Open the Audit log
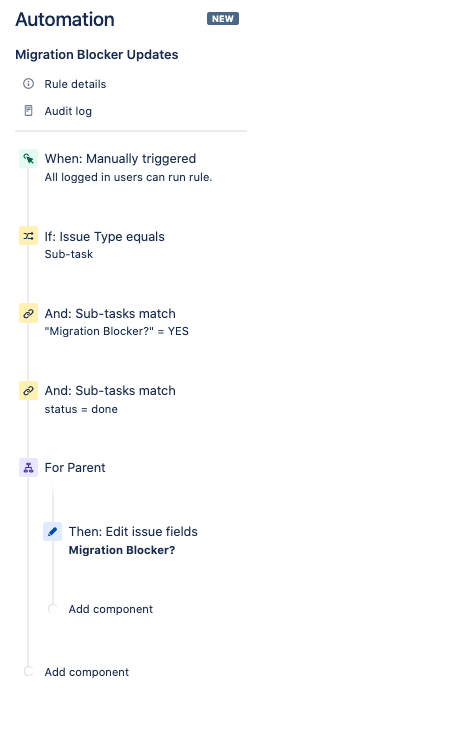472x739 pixels. point(68,111)
